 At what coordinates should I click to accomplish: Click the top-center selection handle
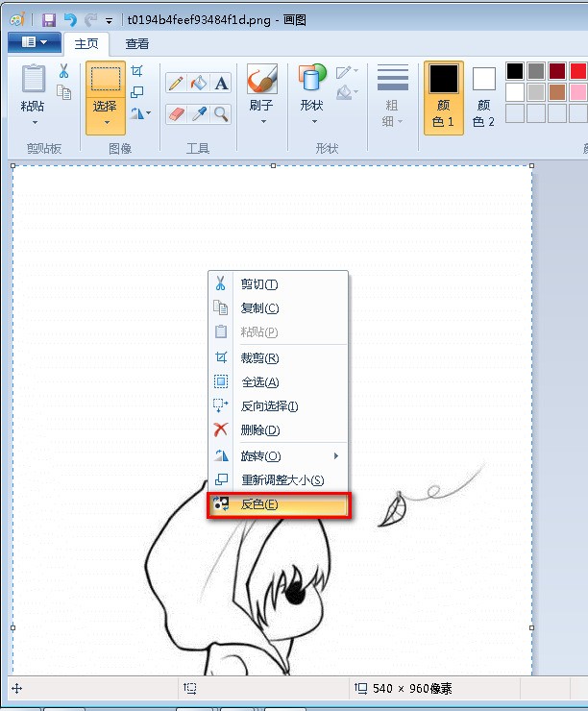coord(273,166)
